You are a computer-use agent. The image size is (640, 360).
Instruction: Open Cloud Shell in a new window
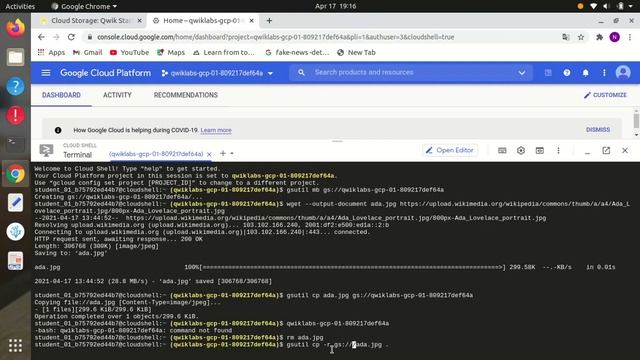point(606,151)
